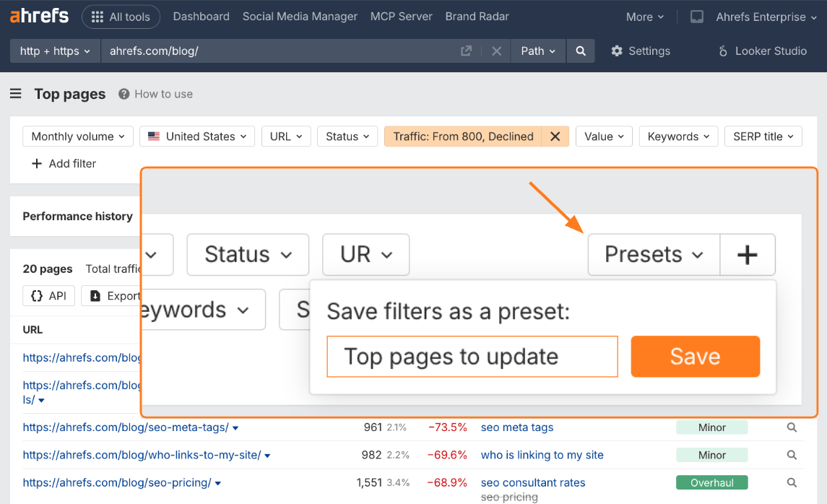Select Dashboard from the top menu
827x504 pixels.
(x=201, y=16)
